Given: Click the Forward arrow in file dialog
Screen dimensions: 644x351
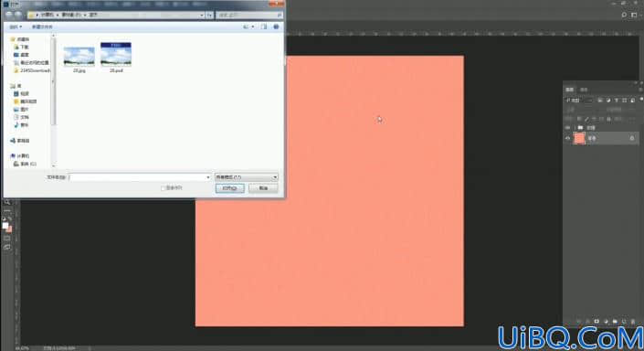Looking at the screenshot, I should 18,15.
